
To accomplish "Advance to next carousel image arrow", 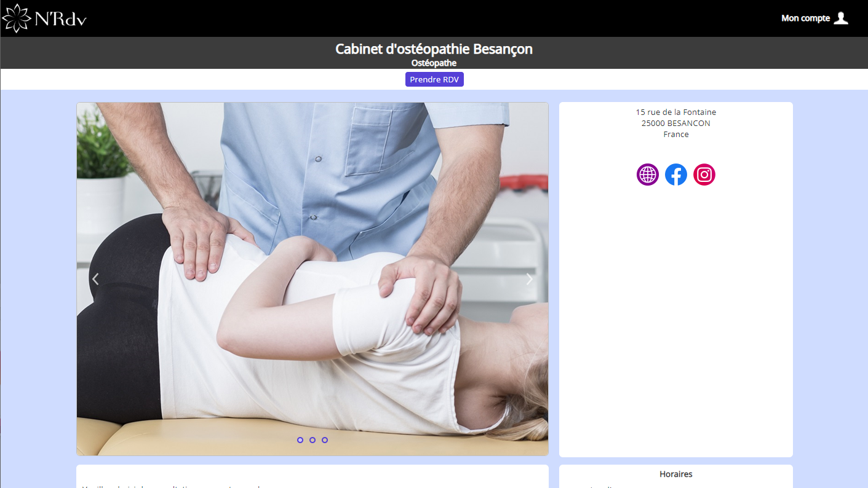I will pyautogui.click(x=530, y=279).
